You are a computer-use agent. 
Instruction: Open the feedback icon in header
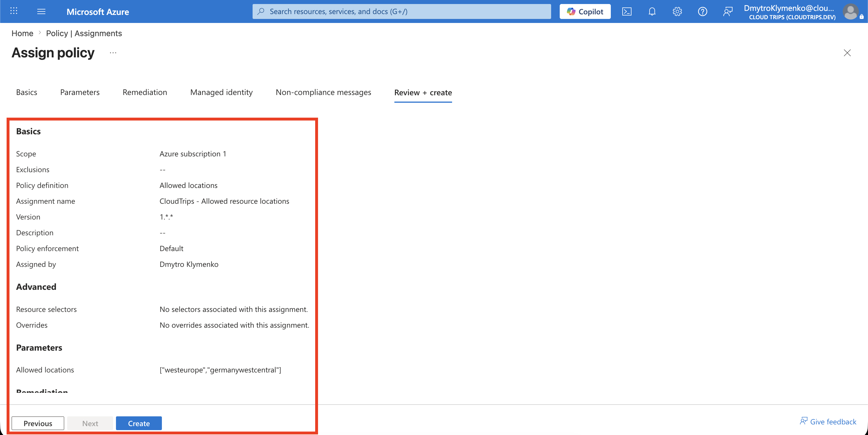point(728,11)
